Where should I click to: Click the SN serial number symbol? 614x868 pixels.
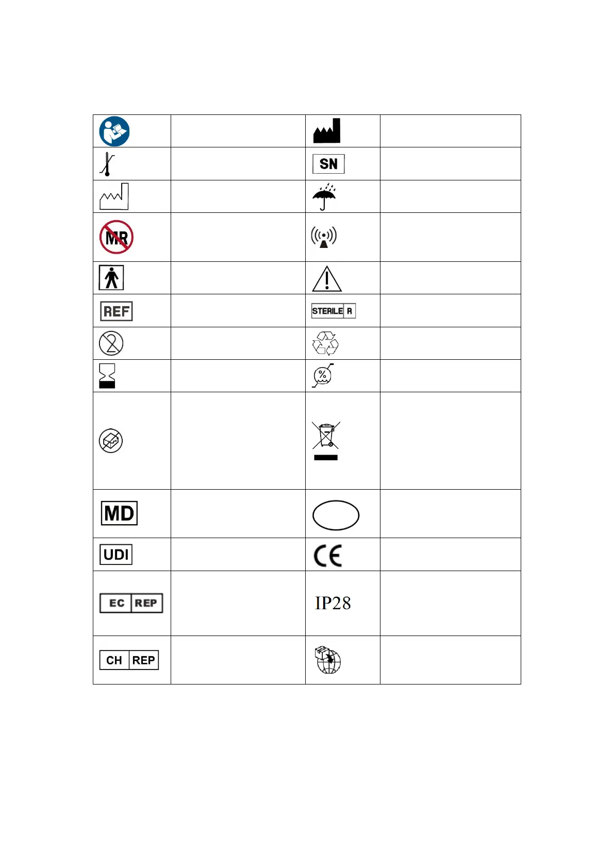tap(328, 164)
